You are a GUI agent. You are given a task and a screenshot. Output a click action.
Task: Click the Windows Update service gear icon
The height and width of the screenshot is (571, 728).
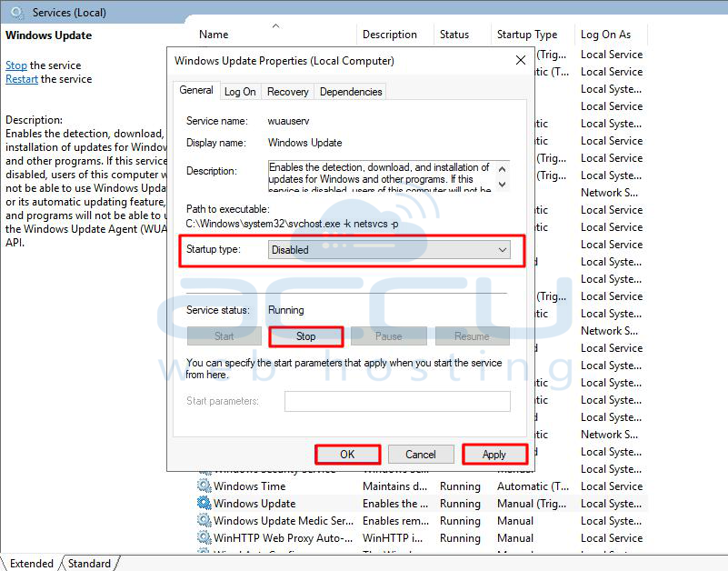pos(204,503)
